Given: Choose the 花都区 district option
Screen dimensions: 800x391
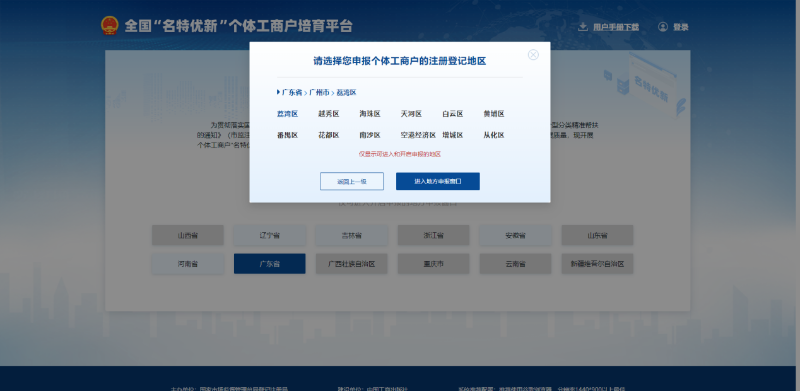Looking at the screenshot, I should click(329, 135).
